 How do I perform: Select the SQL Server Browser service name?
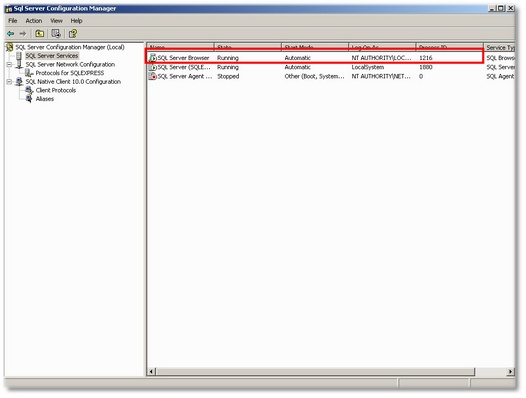[x=183, y=58]
